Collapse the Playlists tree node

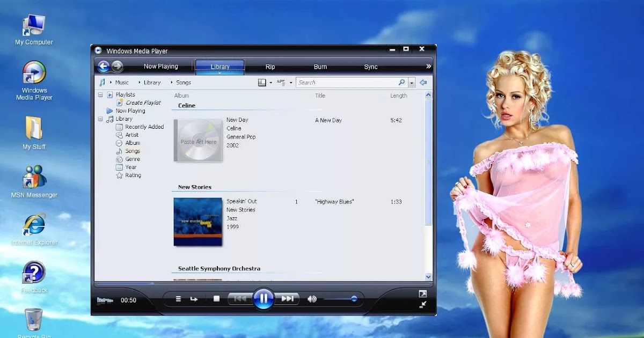[100, 94]
